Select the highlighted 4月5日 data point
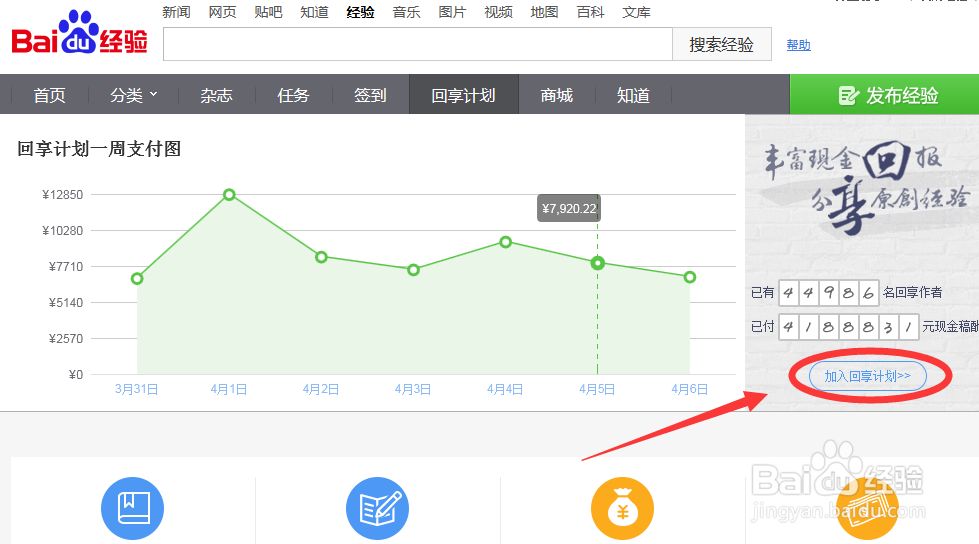Screen dimensions: 979x544 coord(598,263)
